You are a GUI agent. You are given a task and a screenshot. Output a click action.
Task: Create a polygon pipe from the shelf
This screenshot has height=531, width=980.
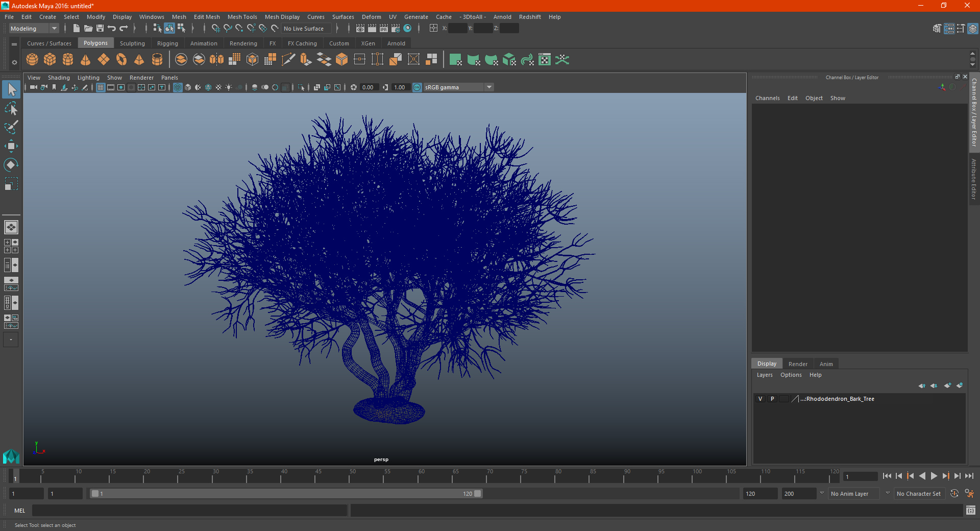click(x=157, y=60)
